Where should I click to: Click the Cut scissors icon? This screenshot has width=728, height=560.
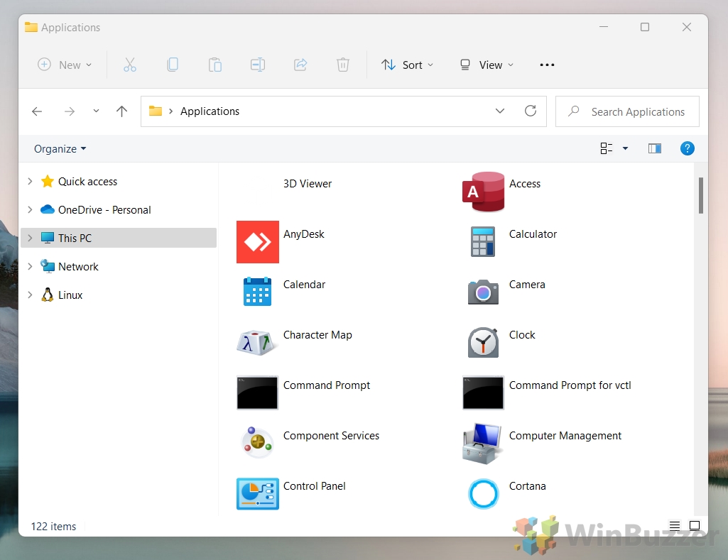click(x=130, y=65)
